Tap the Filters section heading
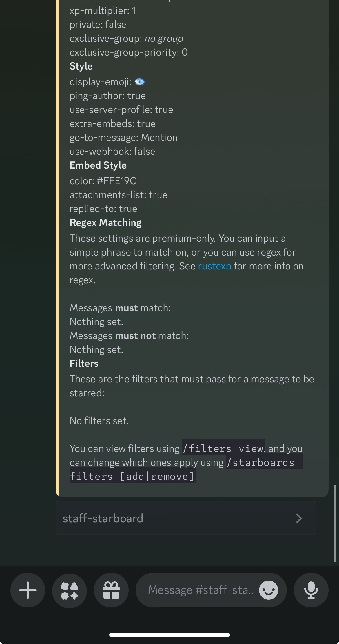Screen dimensions: 339x644 [x=84, y=363]
